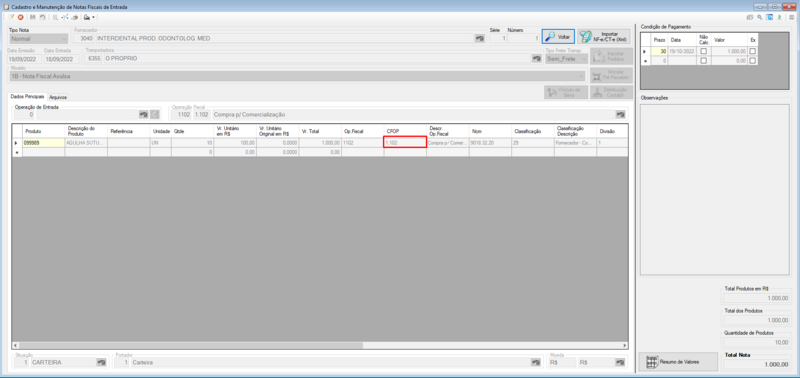Click the Quantidade de Produtos value 10,00
This screenshot has width=800, height=378.
click(x=757, y=342)
